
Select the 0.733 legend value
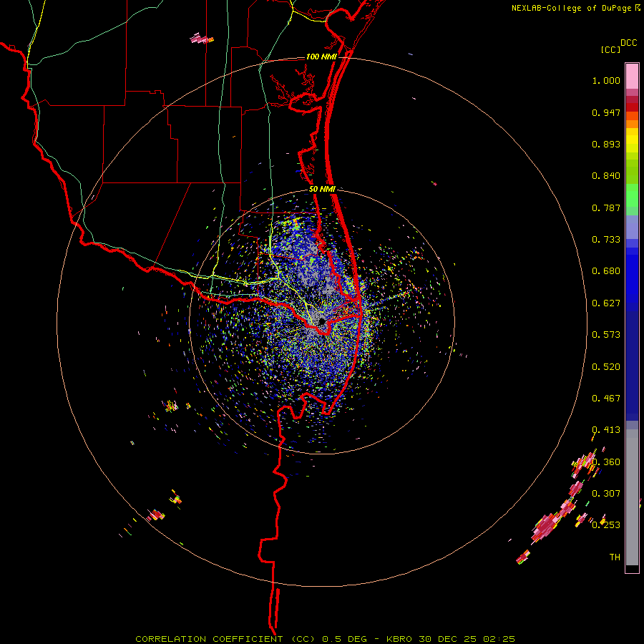point(606,240)
